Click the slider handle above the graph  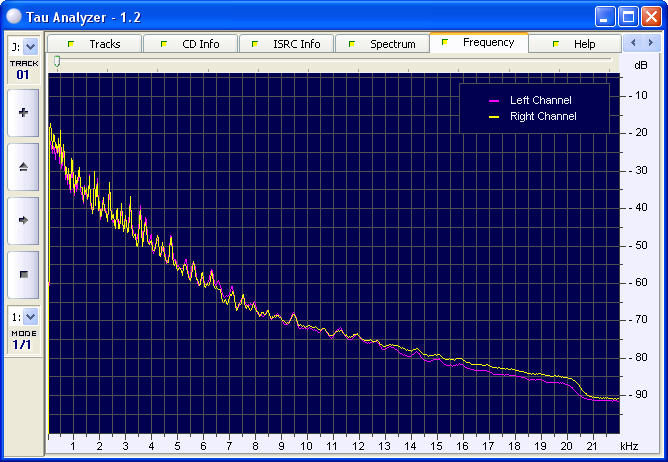(57, 62)
